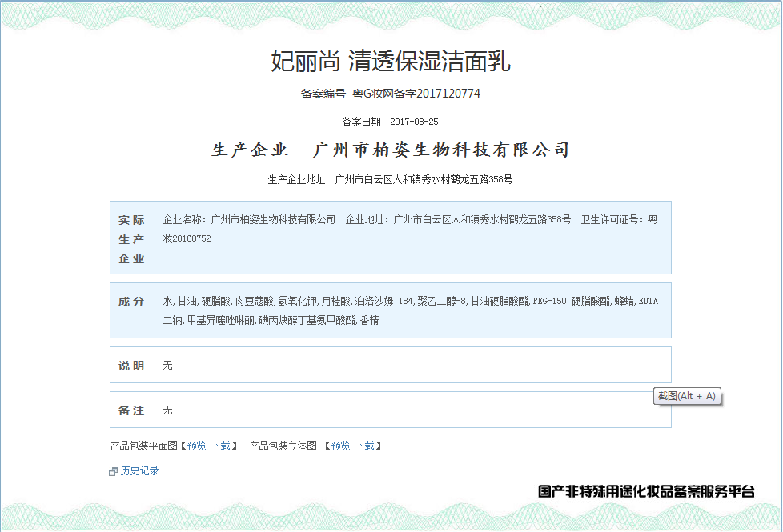783x532 pixels.
Task: Click the 产品包装立体图 label
Action: [283, 446]
